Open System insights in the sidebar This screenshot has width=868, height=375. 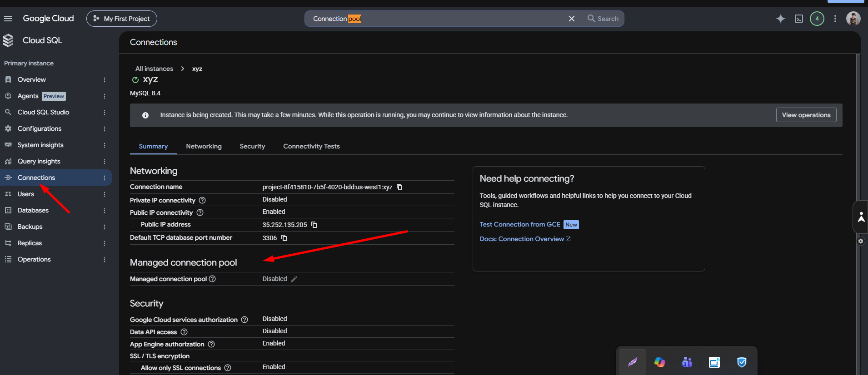(x=55, y=145)
